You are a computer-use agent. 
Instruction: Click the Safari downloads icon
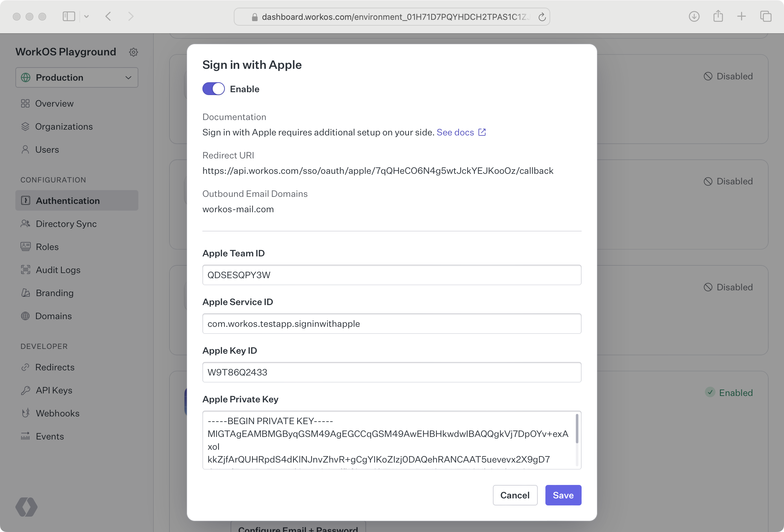click(x=694, y=16)
